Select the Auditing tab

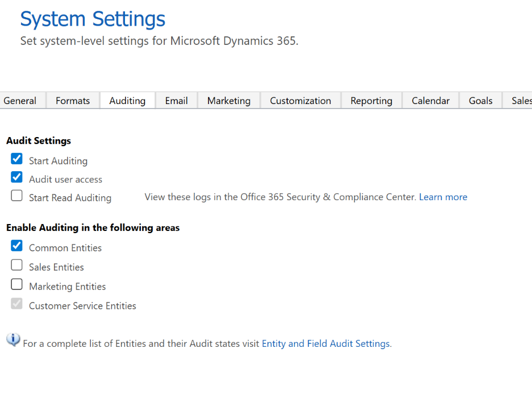coord(127,101)
